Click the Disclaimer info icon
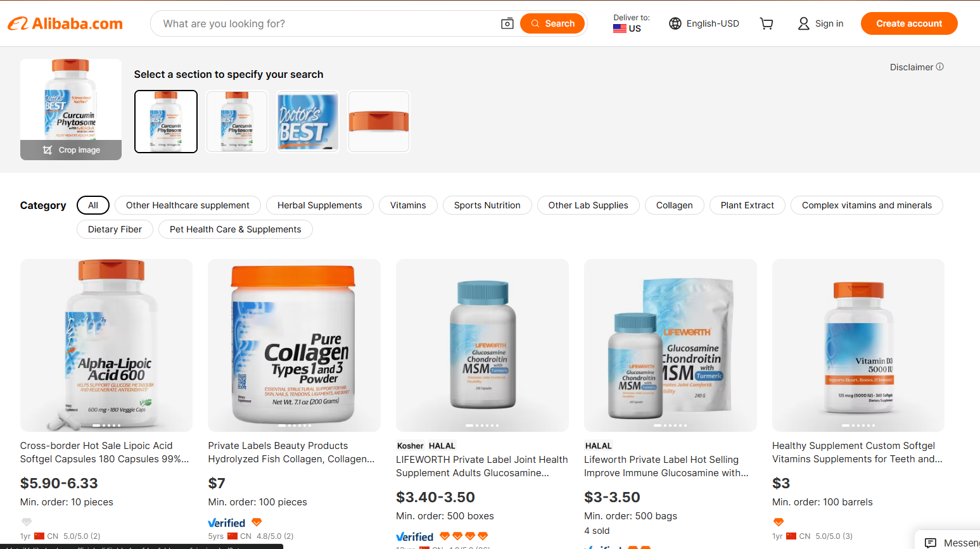 (x=940, y=66)
